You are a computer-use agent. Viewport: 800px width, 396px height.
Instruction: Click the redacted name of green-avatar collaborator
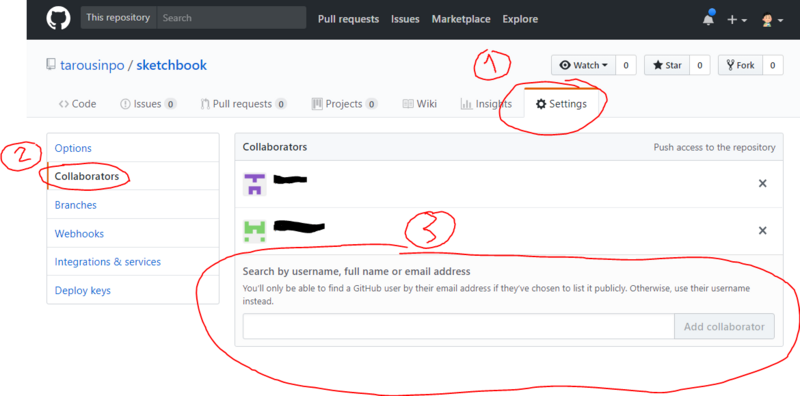coord(299,227)
